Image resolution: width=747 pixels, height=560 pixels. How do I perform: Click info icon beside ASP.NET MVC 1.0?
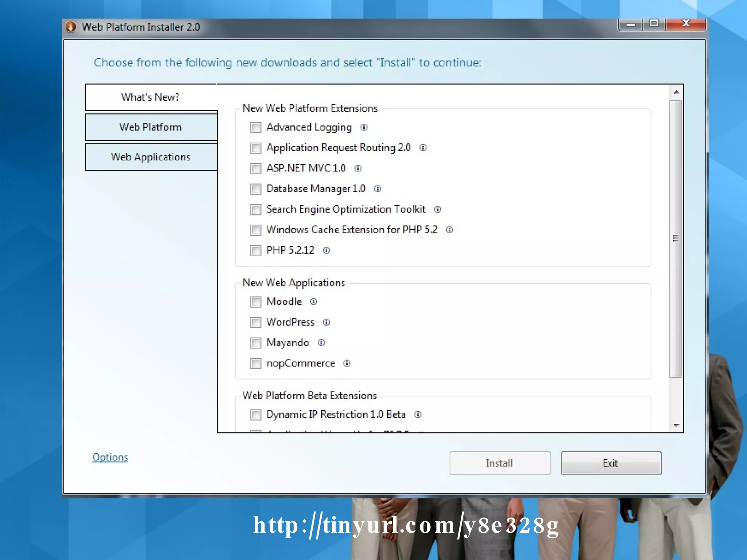click(358, 168)
